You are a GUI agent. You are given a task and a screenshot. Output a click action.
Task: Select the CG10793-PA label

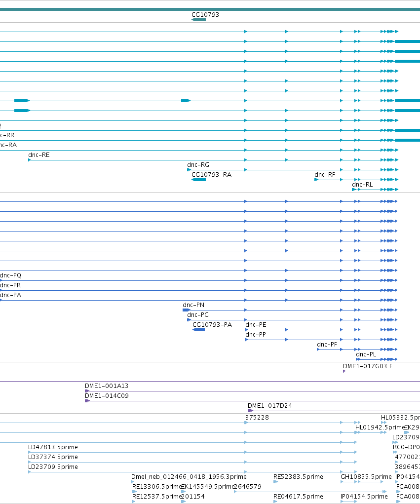point(212,325)
